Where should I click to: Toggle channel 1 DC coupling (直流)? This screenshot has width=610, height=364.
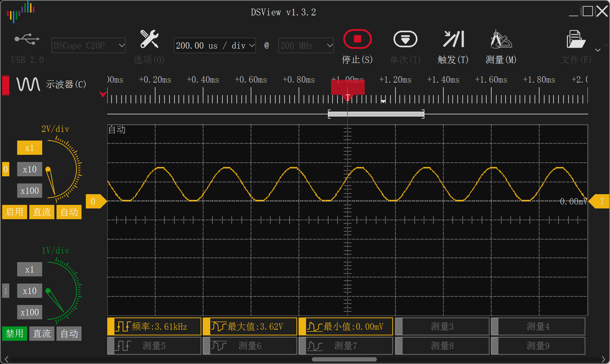pyautogui.click(x=42, y=334)
